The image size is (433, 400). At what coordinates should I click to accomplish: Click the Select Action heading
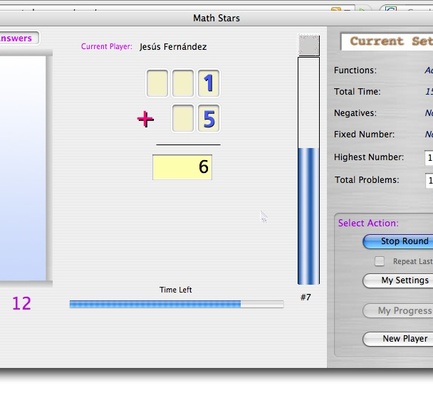tap(368, 223)
